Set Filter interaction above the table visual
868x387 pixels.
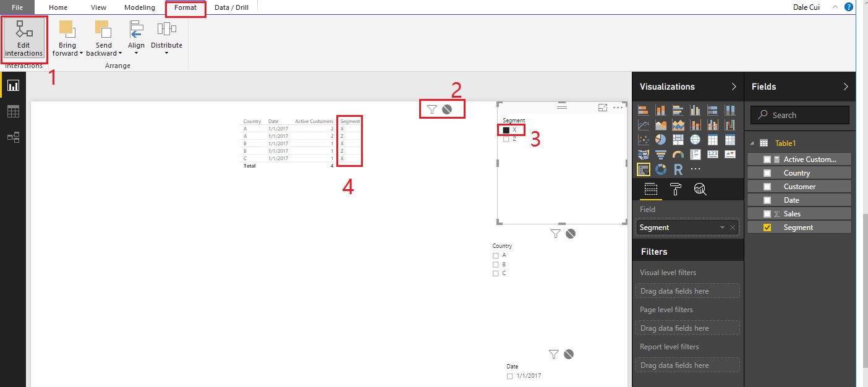432,109
